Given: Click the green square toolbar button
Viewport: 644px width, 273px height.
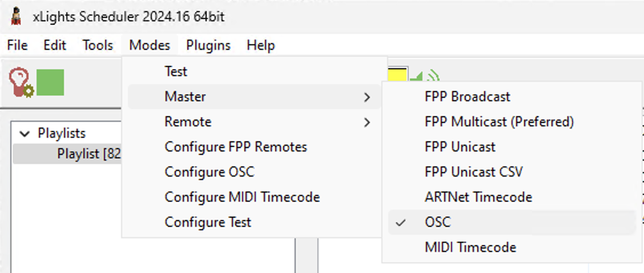Looking at the screenshot, I should tap(50, 82).
